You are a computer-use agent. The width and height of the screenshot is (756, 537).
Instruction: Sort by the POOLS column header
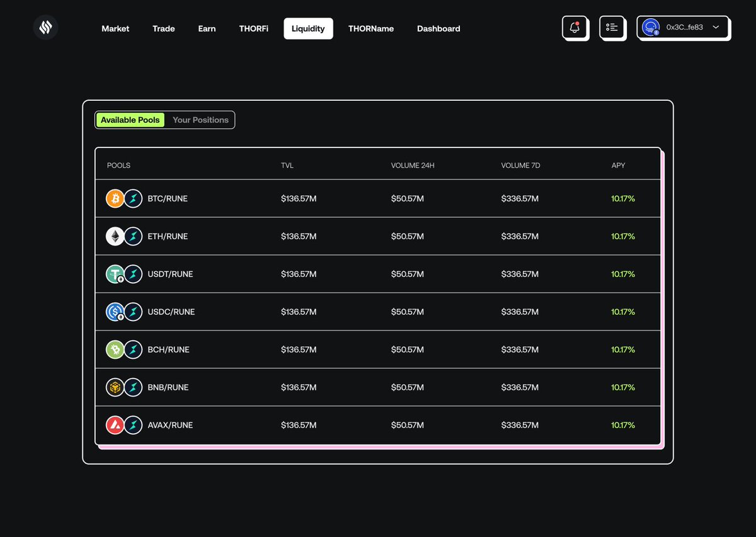[x=118, y=166]
